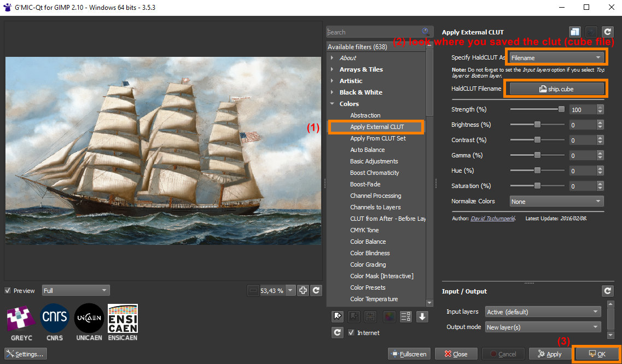Click the ship painting preview image

tap(163, 151)
